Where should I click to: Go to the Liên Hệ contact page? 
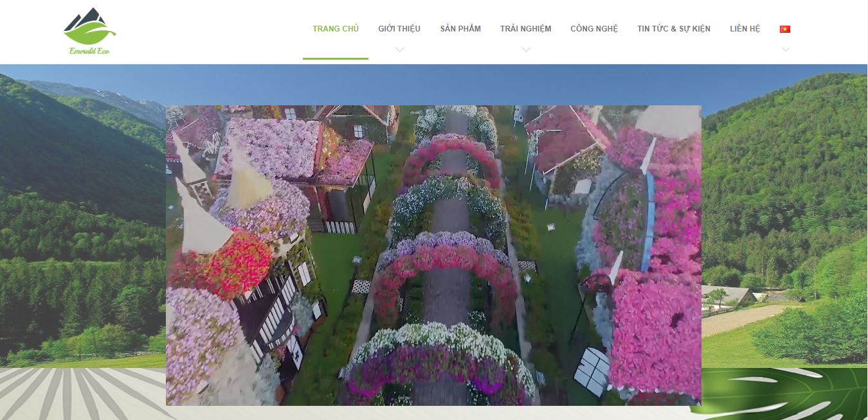tap(745, 29)
